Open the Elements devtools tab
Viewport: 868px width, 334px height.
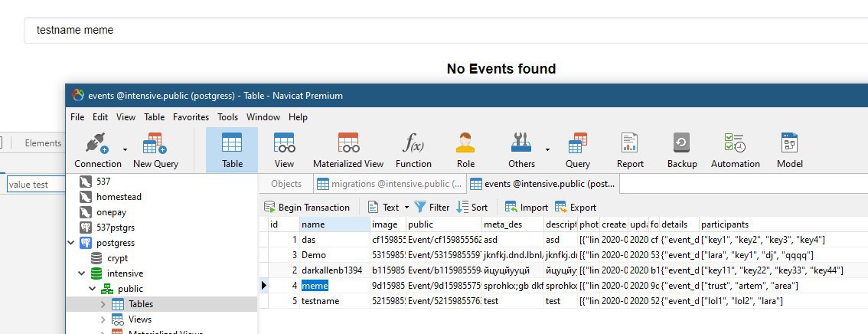43,143
